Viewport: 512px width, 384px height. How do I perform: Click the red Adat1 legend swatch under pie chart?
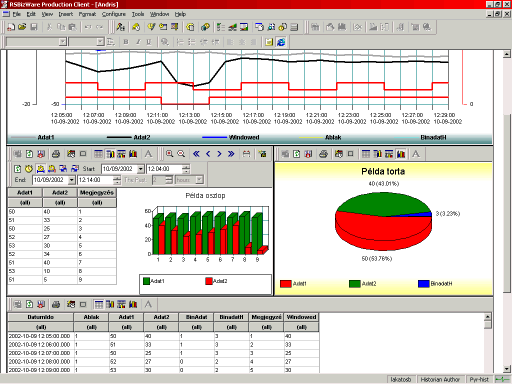[x=286, y=284]
